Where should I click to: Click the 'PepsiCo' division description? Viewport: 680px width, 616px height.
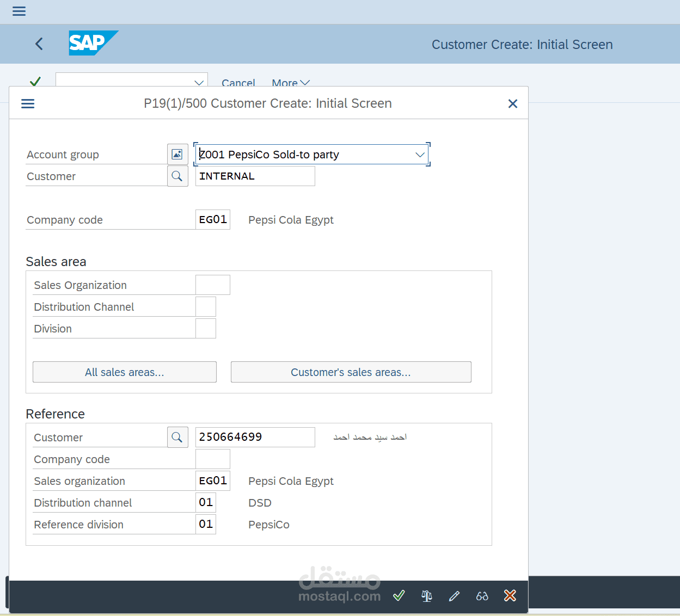269,525
